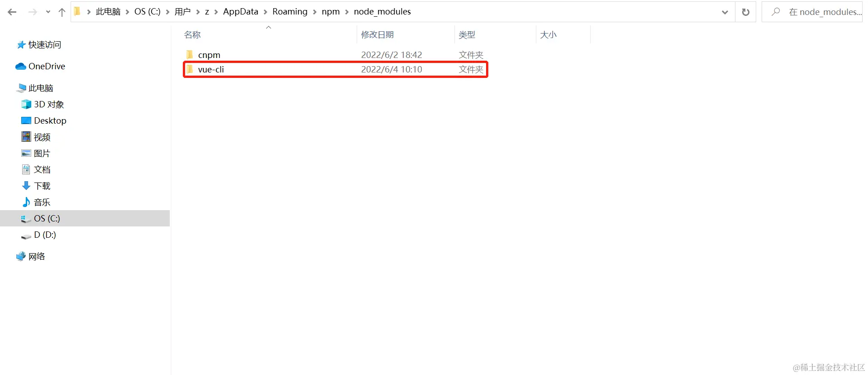Open 网络 in the navigation pane
Screen dimensions: 868x375
coord(37,256)
